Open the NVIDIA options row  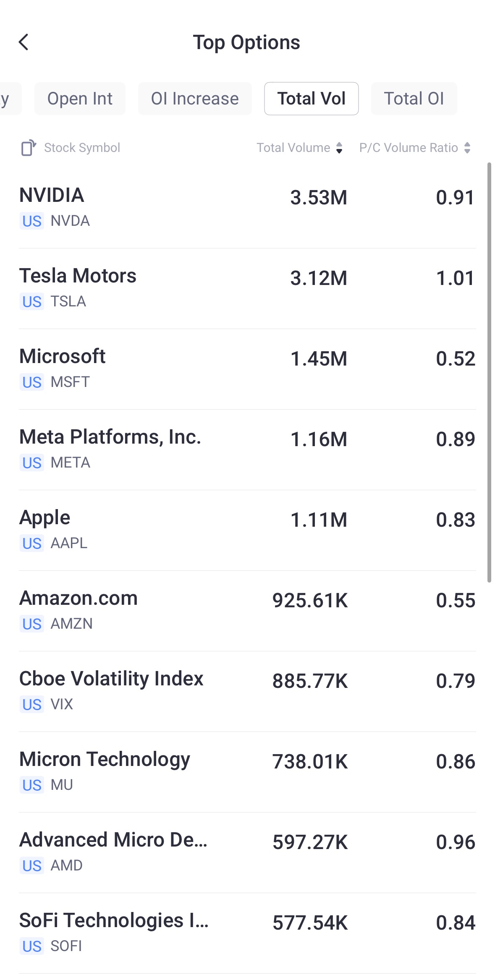click(x=247, y=207)
